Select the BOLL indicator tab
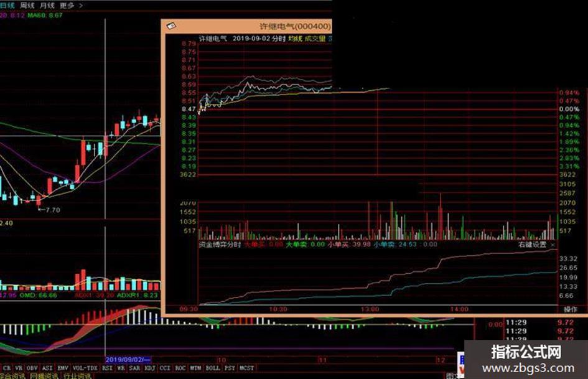This screenshot has height=379, width=588. (x=213, y=368)
